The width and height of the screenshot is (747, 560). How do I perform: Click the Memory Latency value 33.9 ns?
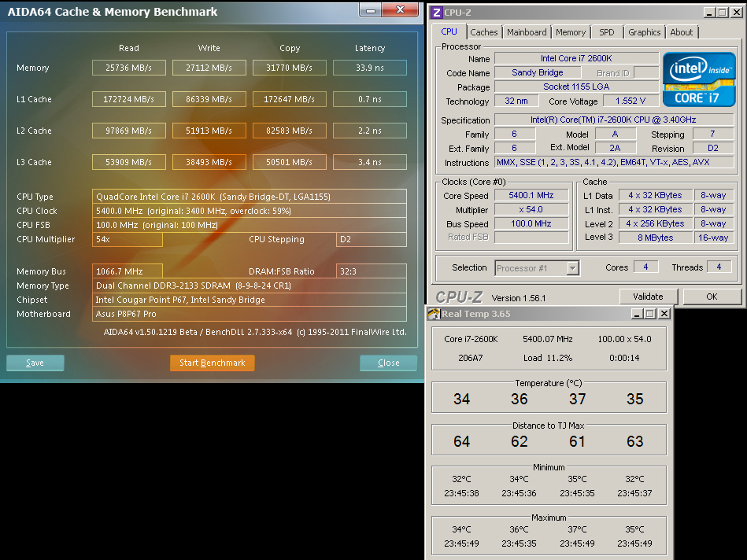pyautogui.click(x=370, y=68)
